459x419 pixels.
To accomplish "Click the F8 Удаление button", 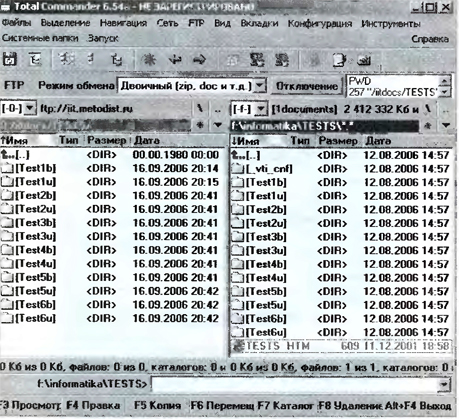I will [x=350, y=406].
